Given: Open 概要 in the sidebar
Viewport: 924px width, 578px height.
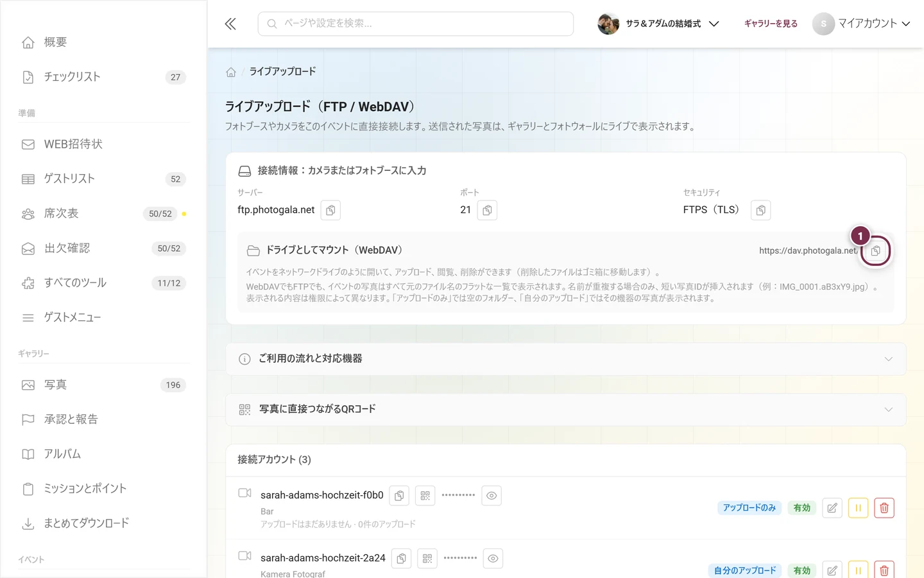Looking at the screenshot, I should coord(103,42).
